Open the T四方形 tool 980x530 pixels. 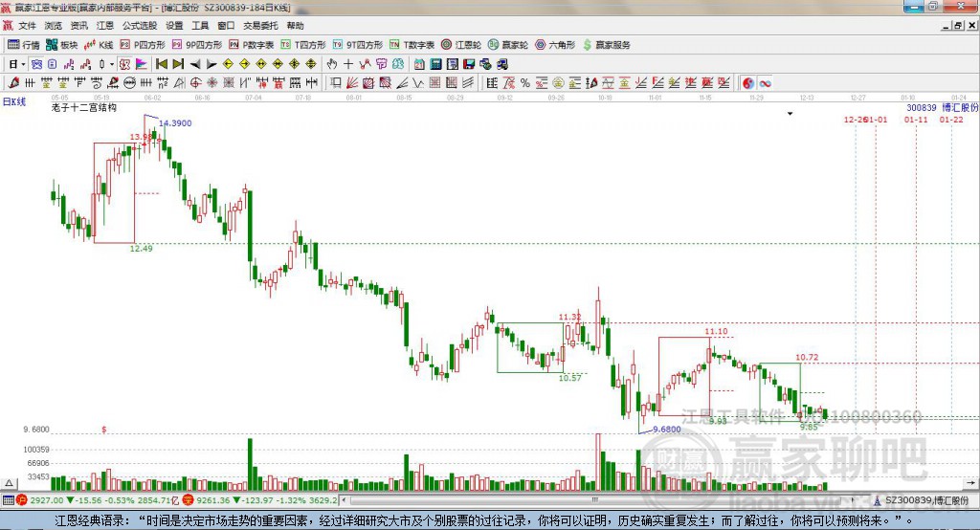(x=303, y=45)
